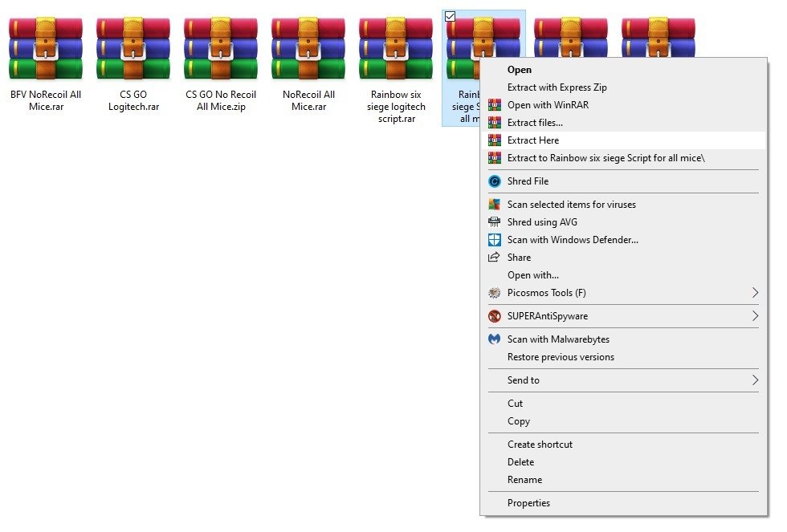Click the "BFV NoRecoil All Mice.rar" file name
This screenshot has width=787, height=532.
click(46, 100)
